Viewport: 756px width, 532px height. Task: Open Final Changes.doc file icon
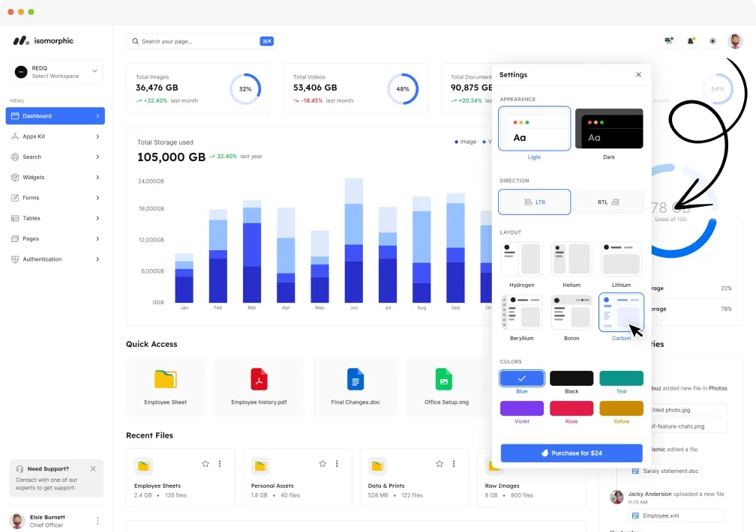coord(355,378)
